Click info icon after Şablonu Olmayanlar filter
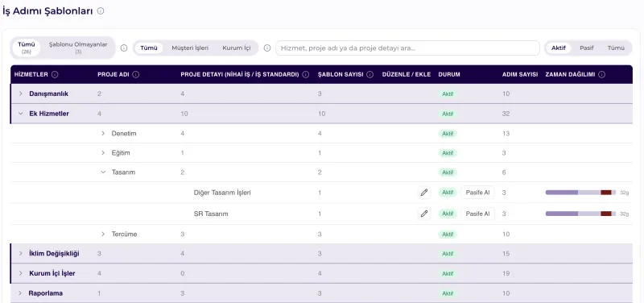Screen dimensions: 644x303 click(124, 48)
